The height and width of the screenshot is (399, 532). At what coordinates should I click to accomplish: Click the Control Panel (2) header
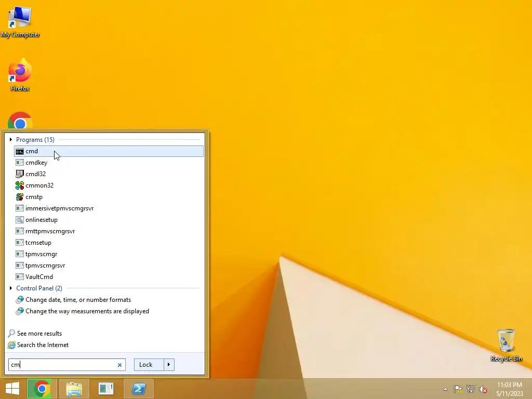pyautogui.click(x=39, y=288)
